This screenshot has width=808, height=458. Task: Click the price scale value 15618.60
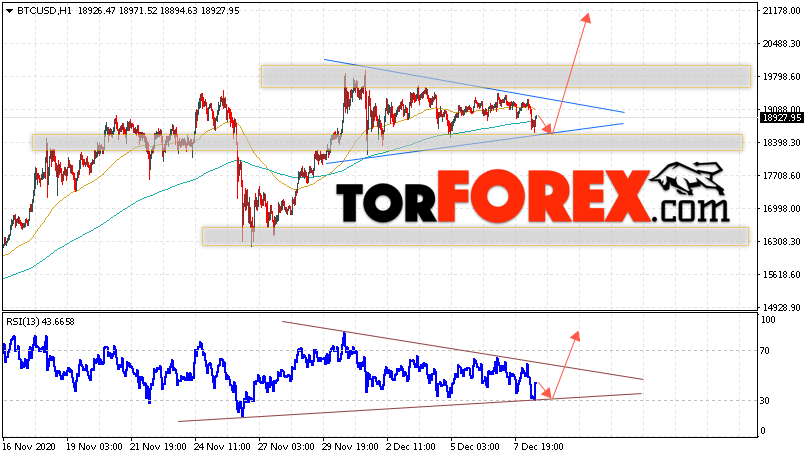[x=781, y=275]
